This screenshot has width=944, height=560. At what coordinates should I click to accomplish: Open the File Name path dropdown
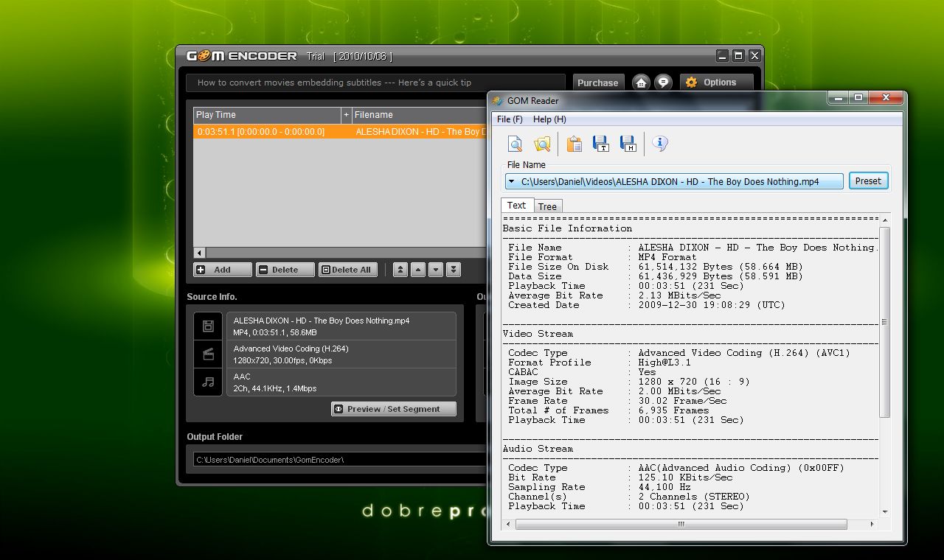(x=510, y=181)
